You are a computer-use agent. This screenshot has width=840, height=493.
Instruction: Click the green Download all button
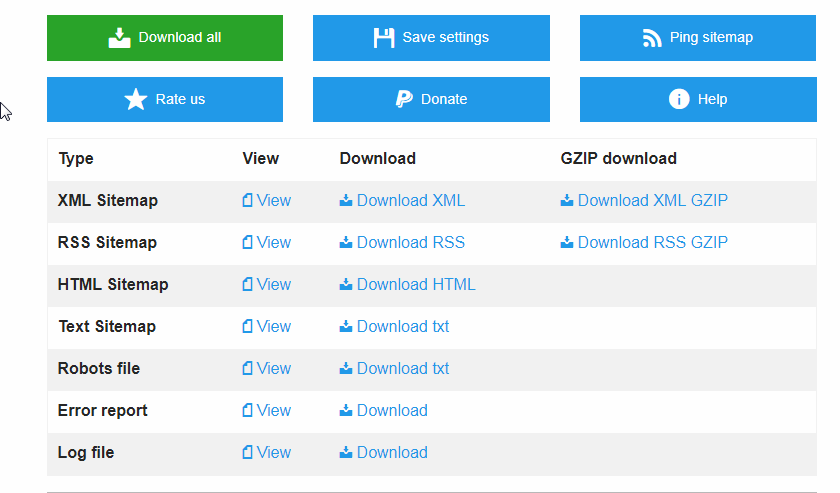click(x=164, y=38)
